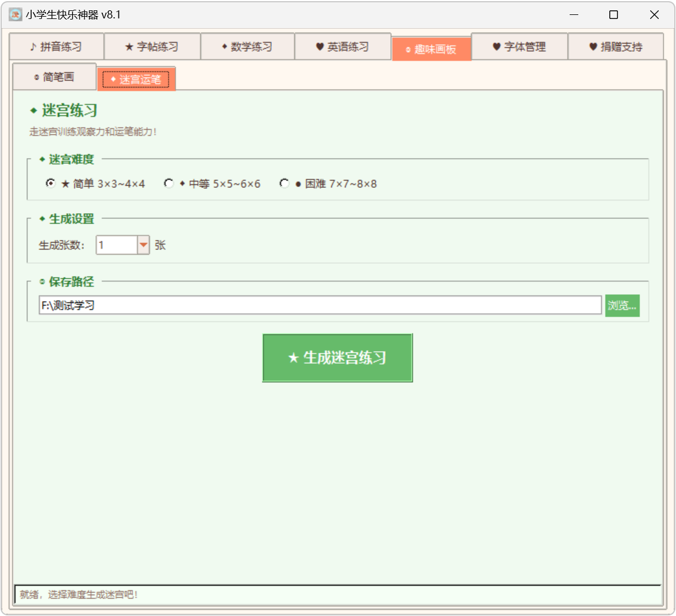Image resolution: width=676 pixels, height=616 pixels.
Task: Choose 中等 5×5~6×6 difficulty
Action: point(212,184)
